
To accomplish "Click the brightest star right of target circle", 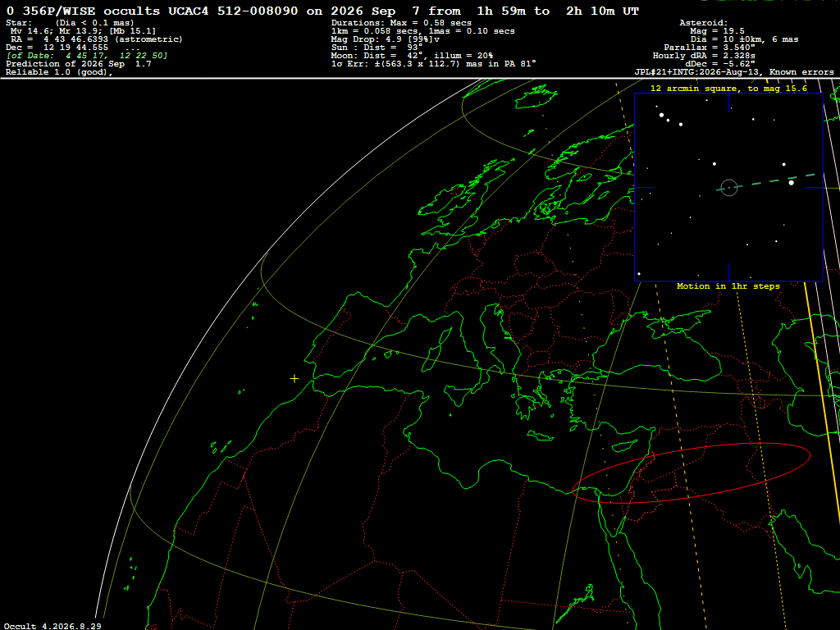I will (792, 183).
